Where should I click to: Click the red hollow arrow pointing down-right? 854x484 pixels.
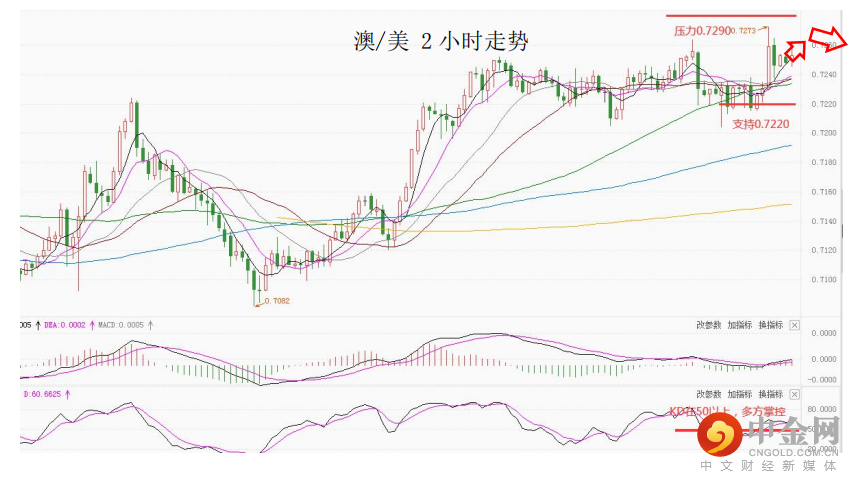click(828, 39)
